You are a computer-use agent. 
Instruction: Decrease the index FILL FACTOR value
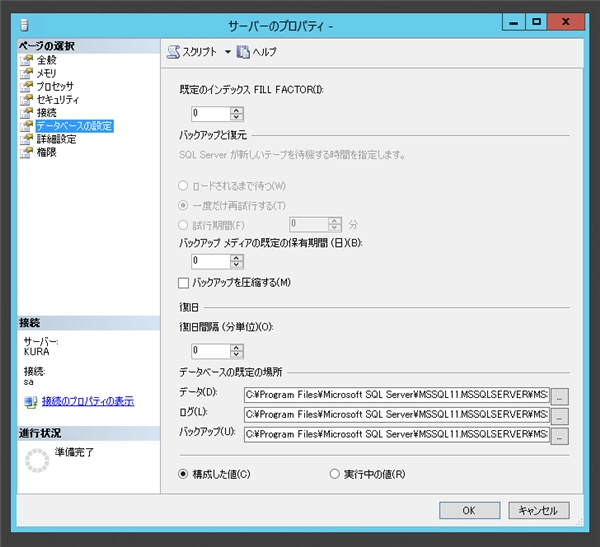click(236, 117)
